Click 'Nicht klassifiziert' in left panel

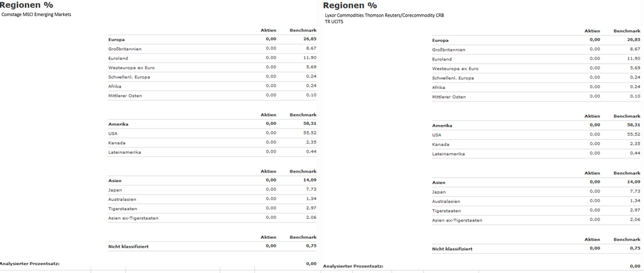pyautogui.click(x=128, y=247)
